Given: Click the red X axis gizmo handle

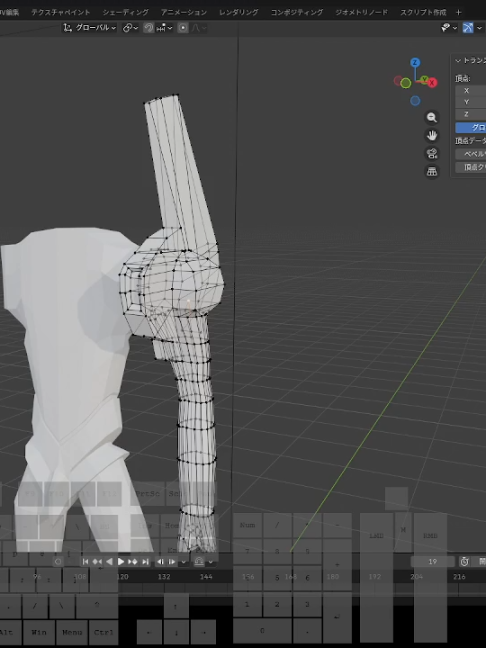Looking at the screenshot, I should [x=432, y=83].
